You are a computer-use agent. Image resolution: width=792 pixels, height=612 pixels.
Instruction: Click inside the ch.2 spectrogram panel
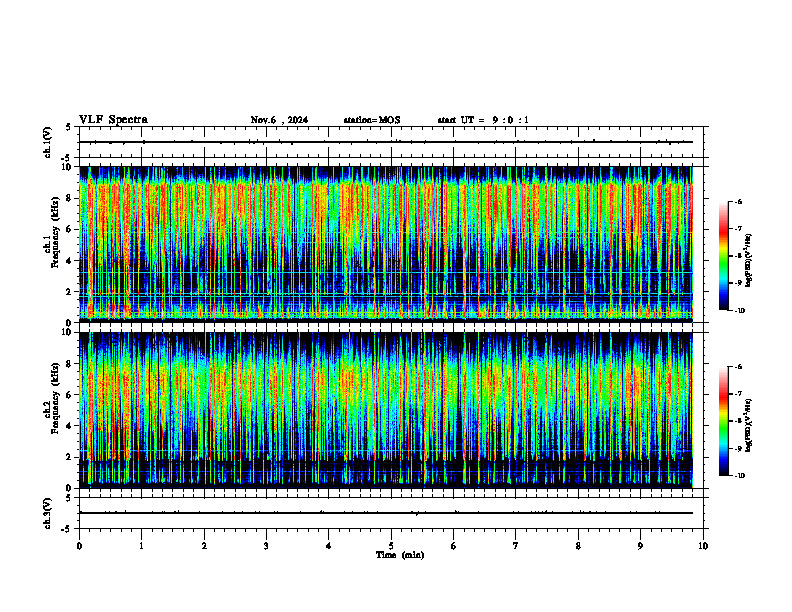[386, 410]
